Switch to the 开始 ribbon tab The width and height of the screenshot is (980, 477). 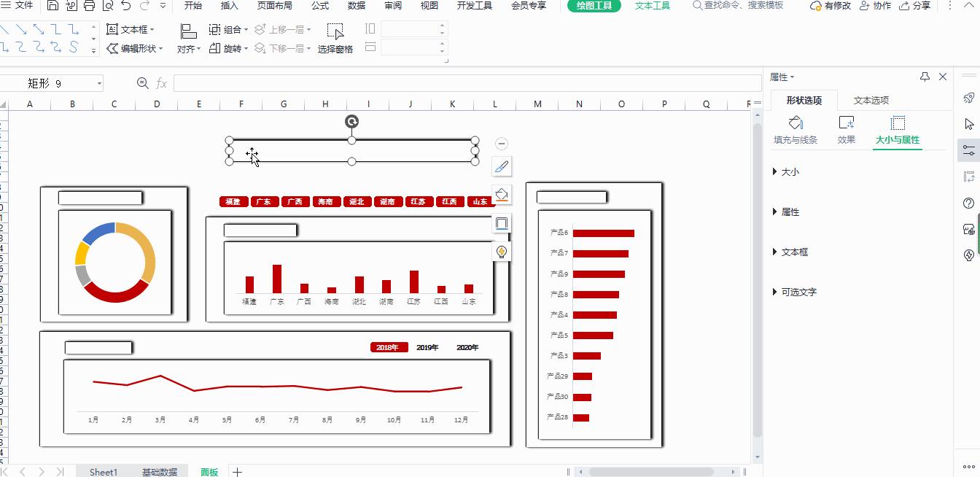[193, 6]
